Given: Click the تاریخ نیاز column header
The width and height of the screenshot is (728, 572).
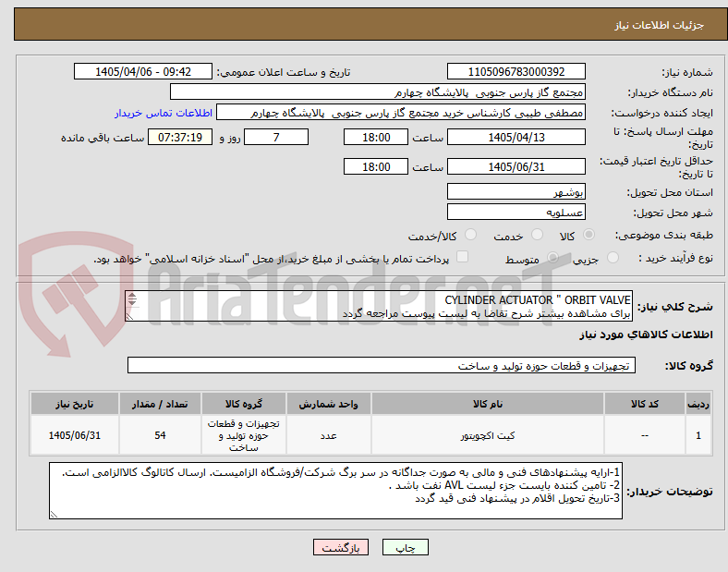Looking at the screenshot, I should pos(75,404).
